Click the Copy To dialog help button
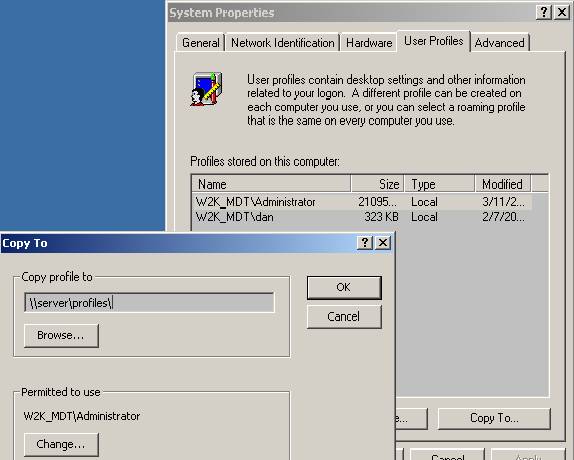 (365, 243)
